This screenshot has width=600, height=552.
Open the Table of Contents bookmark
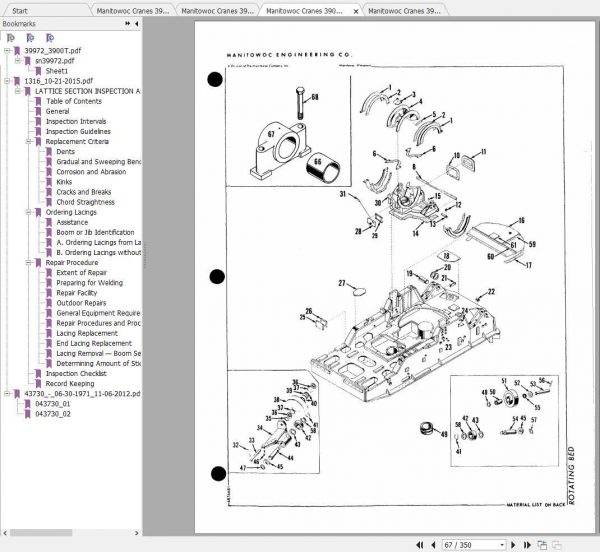(74, 101)
